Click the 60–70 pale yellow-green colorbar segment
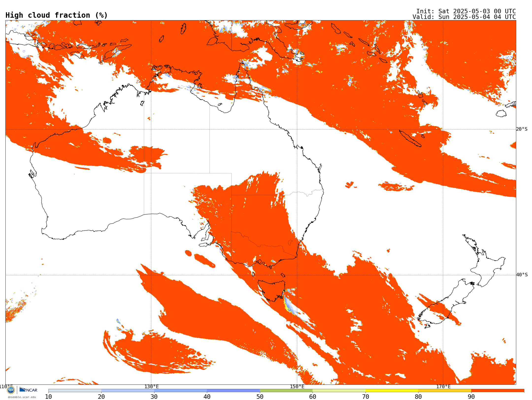The height and width of the screenshot is (400, 532). [339, 391]
